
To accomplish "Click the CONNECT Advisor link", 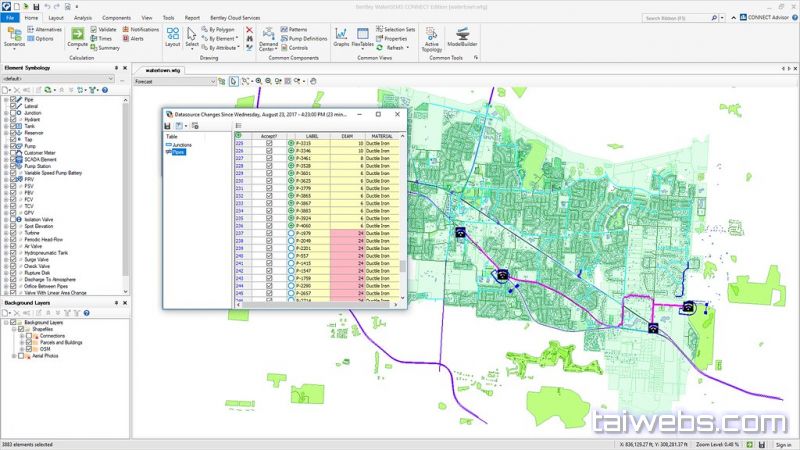I will (x=761, y=29).
